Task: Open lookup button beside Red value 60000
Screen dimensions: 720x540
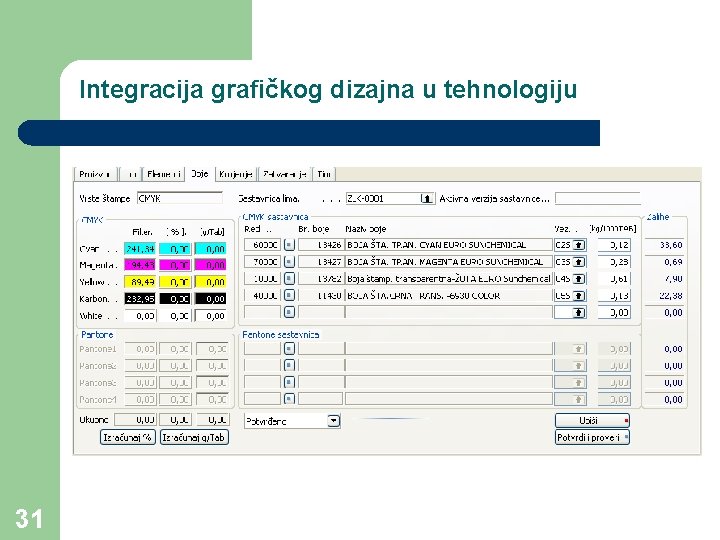Action: [x=289, y=245]
